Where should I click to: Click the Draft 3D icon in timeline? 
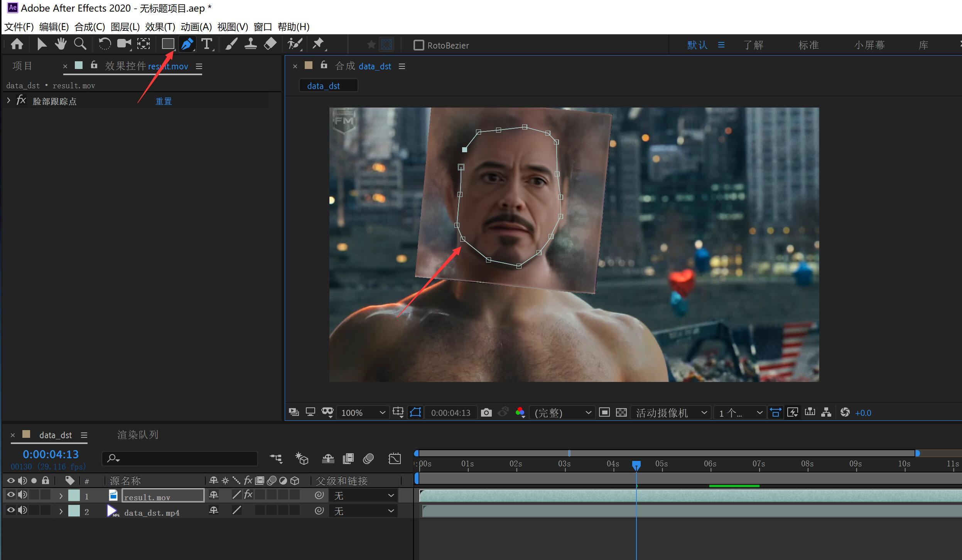[x=302, y=459]
